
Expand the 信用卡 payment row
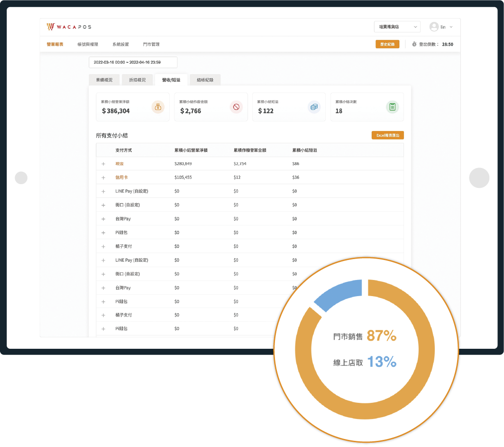pos(103,177)
